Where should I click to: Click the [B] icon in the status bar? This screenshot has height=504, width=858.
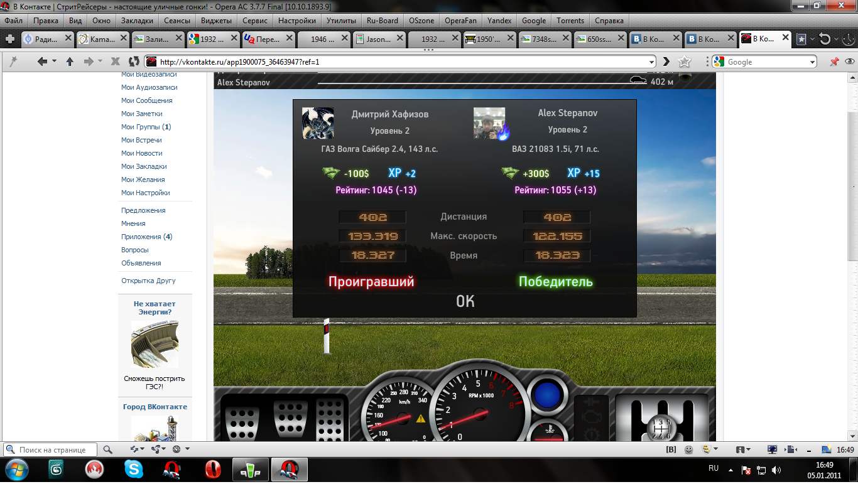coord(671,449)
